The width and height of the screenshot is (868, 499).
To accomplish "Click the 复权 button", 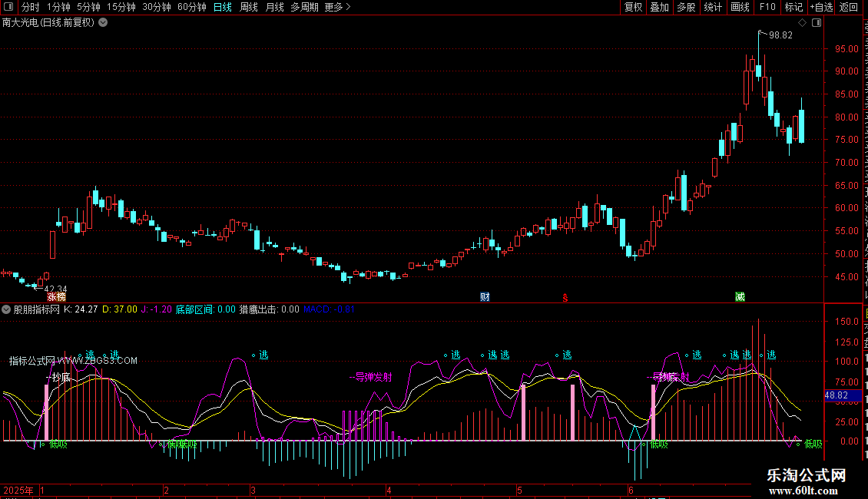I will pos(633,7).
